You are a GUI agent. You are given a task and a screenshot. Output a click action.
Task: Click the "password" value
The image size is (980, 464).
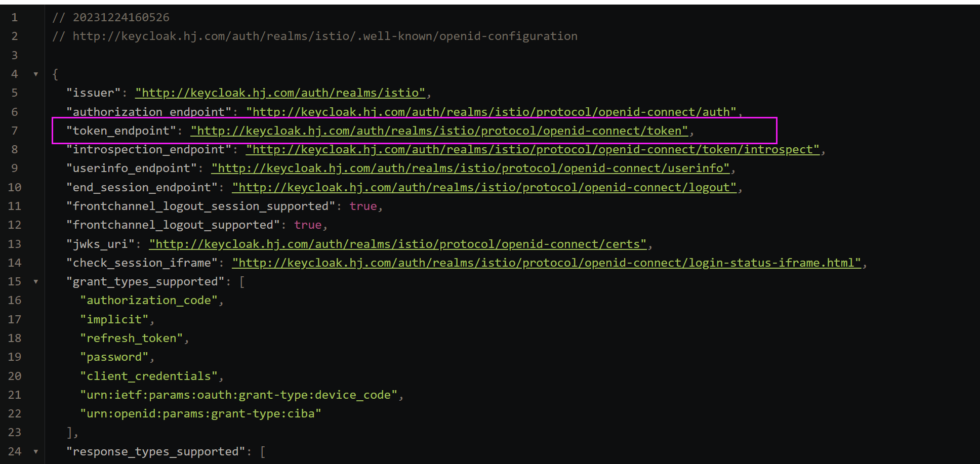coord(114,357)
